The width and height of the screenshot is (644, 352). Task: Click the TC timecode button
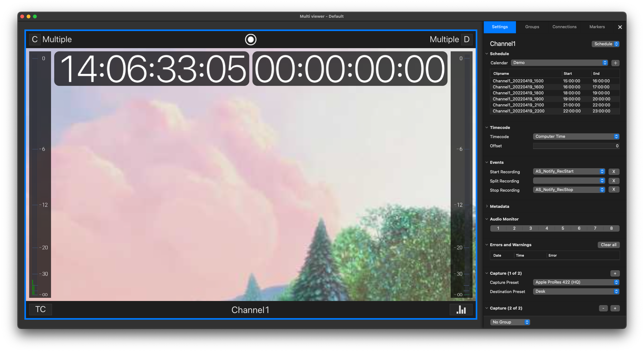41,310
